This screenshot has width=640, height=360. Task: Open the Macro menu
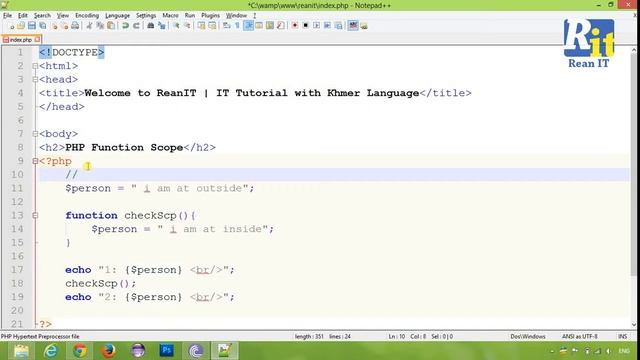(170, 16)
